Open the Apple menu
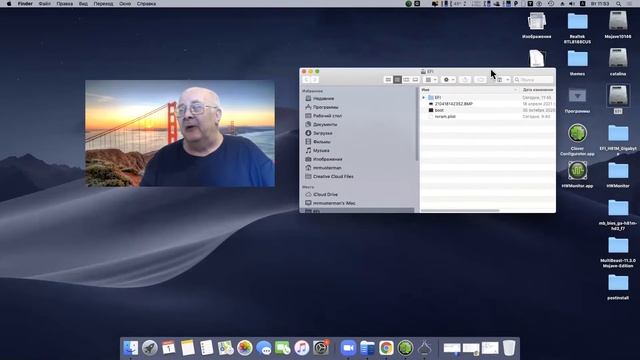Viewport: 640px width, 360px height. pos(9,4)
